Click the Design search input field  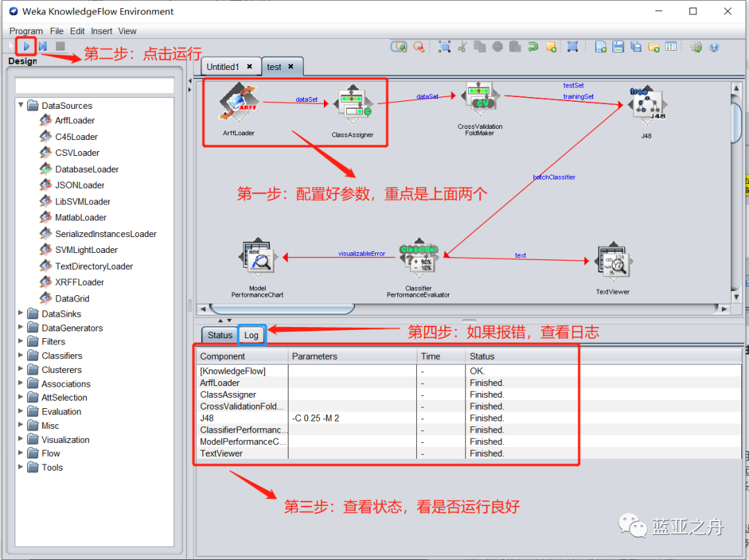pyautogui.click(x=94, y=85)
